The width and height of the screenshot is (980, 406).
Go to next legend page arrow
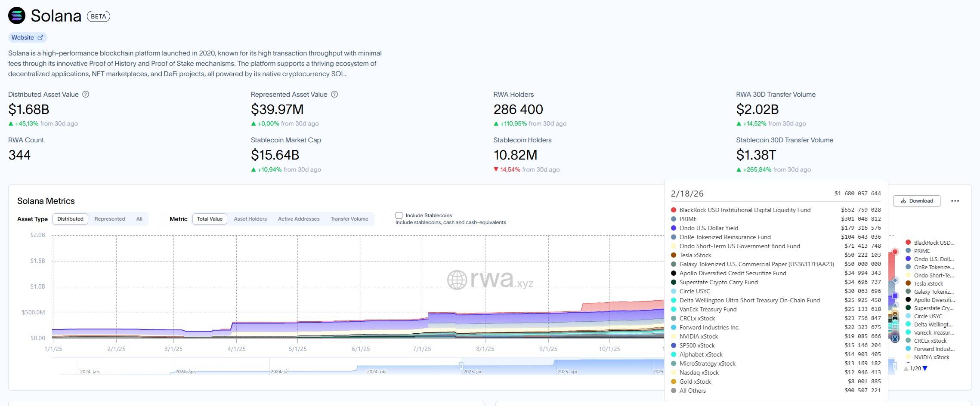pyautogui.click(x=925, y=369)
